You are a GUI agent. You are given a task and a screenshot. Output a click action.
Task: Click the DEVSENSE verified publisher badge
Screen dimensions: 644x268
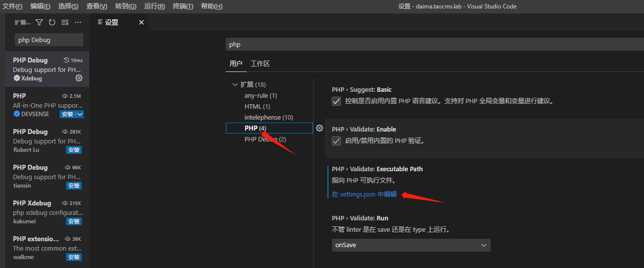[x=16, y=114]
